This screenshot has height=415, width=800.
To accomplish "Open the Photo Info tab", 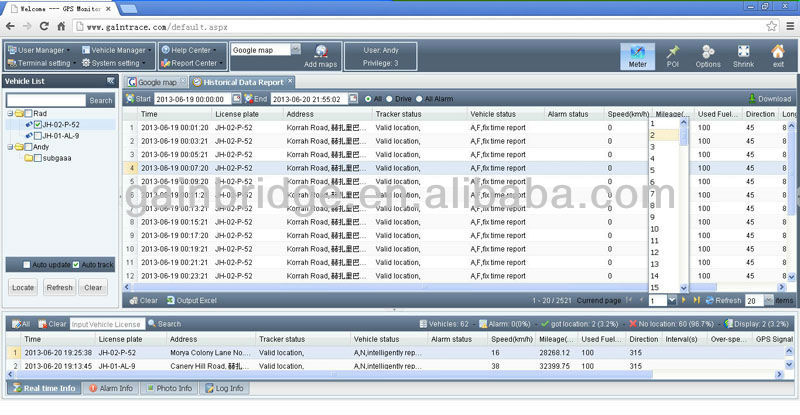I will [x=169, y=388].
